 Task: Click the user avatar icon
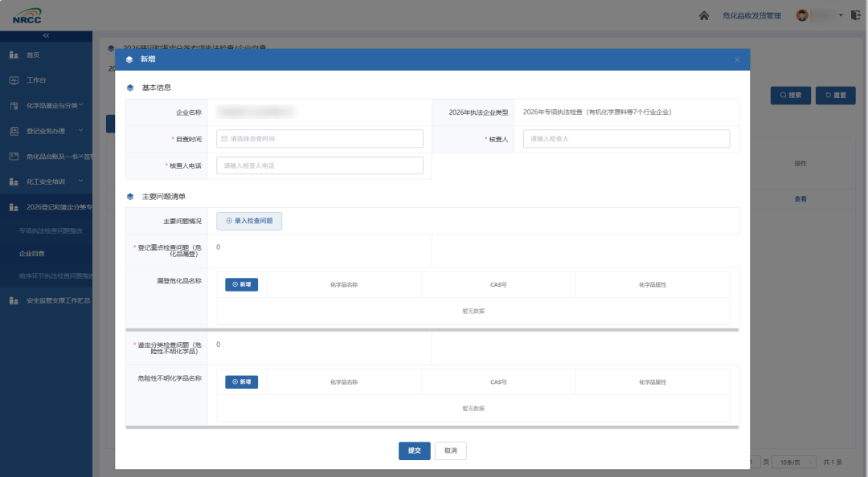(801, 15)
